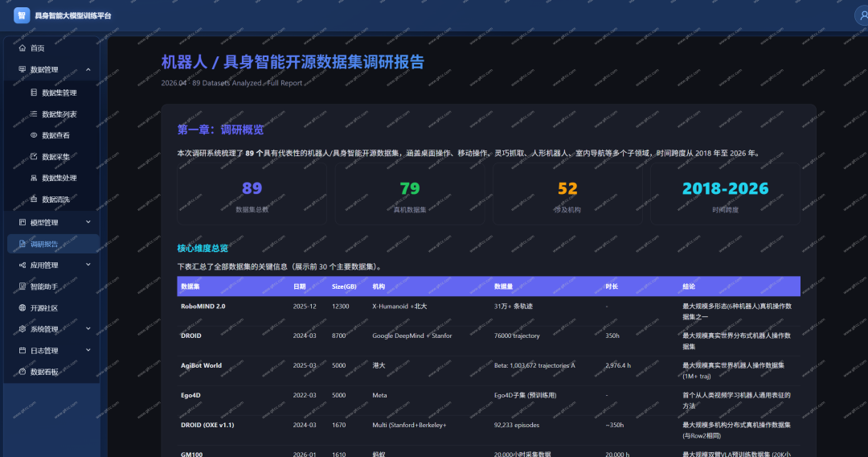
Task: Click the Google DeepMind + Stanfor cell
Action: [x=411, y=336]
